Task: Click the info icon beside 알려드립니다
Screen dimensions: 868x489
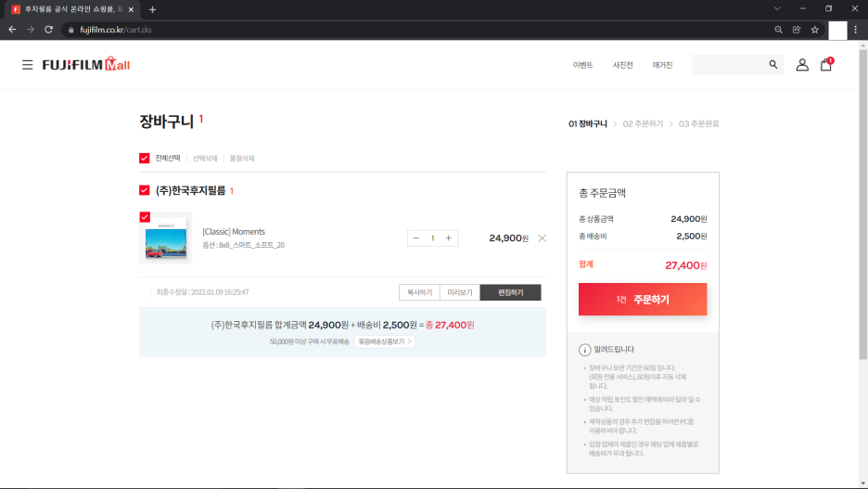Action: click(584, 350)
